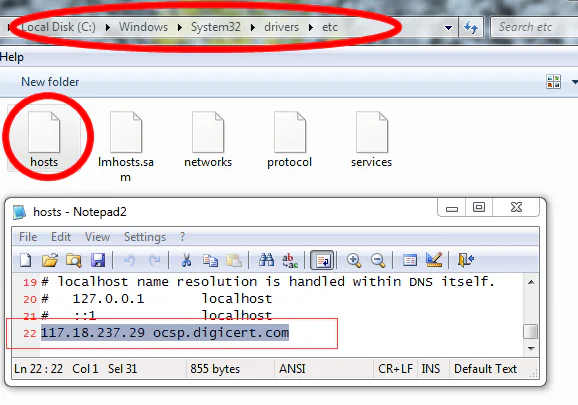Image resolution: width=578 pixels, height=405 pixels.
Task: Click Local Disk (C:) in address bar
Action: click(x=58, y=27)
